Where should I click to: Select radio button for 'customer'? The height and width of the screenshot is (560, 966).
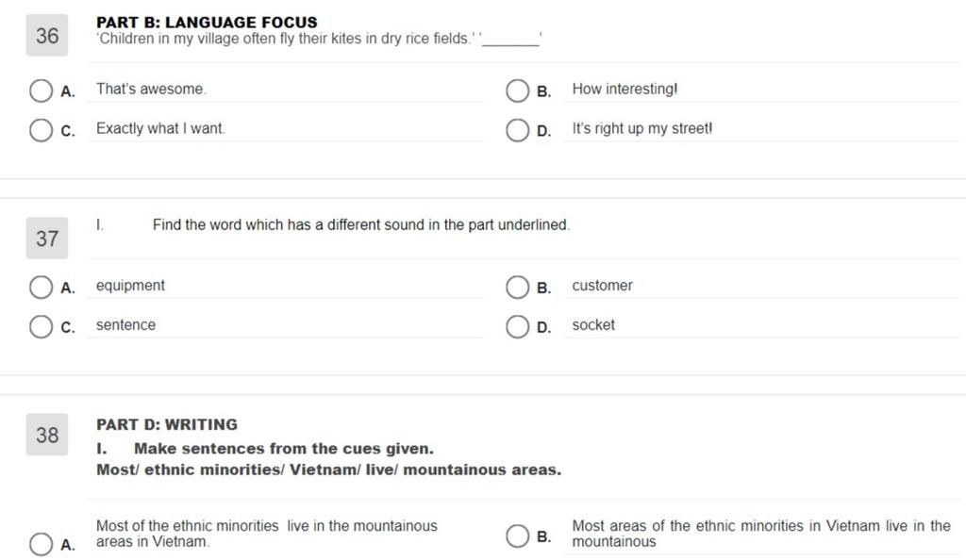coord(518,288)
